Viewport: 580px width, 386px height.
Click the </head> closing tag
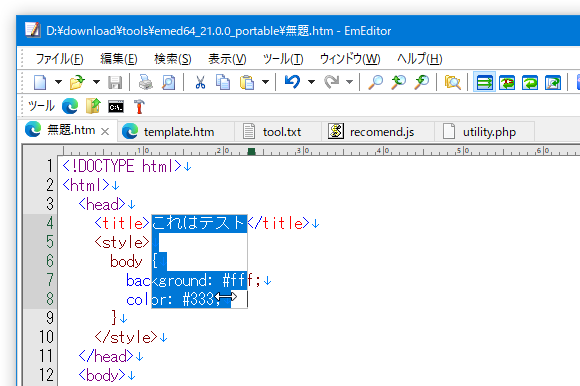coord(106,356)
